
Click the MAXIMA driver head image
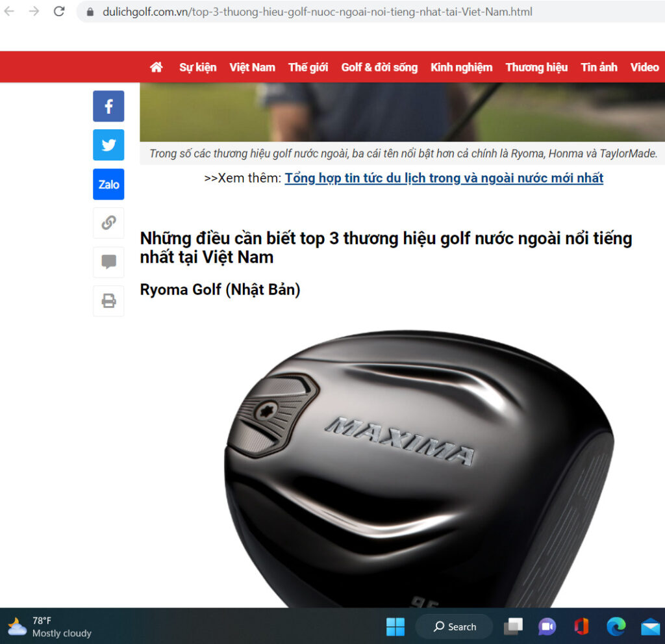point(419,467)
